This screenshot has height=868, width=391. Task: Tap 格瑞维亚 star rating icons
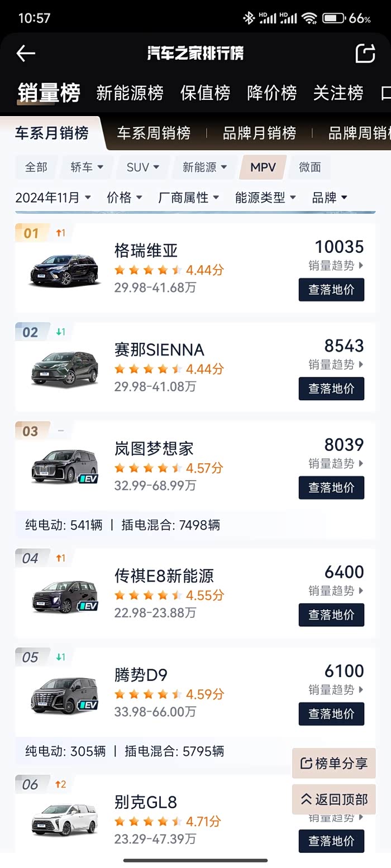[x=148, y=270]
